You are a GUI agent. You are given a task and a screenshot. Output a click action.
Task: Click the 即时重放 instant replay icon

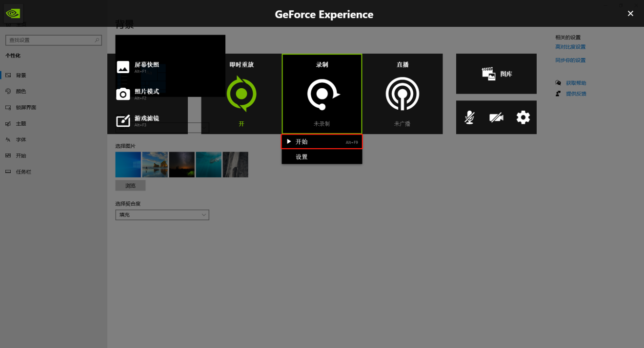[241, 94]
